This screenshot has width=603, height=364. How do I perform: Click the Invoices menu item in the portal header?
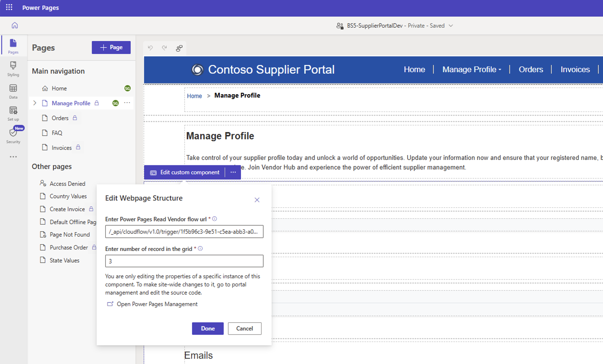pos(575,69)
